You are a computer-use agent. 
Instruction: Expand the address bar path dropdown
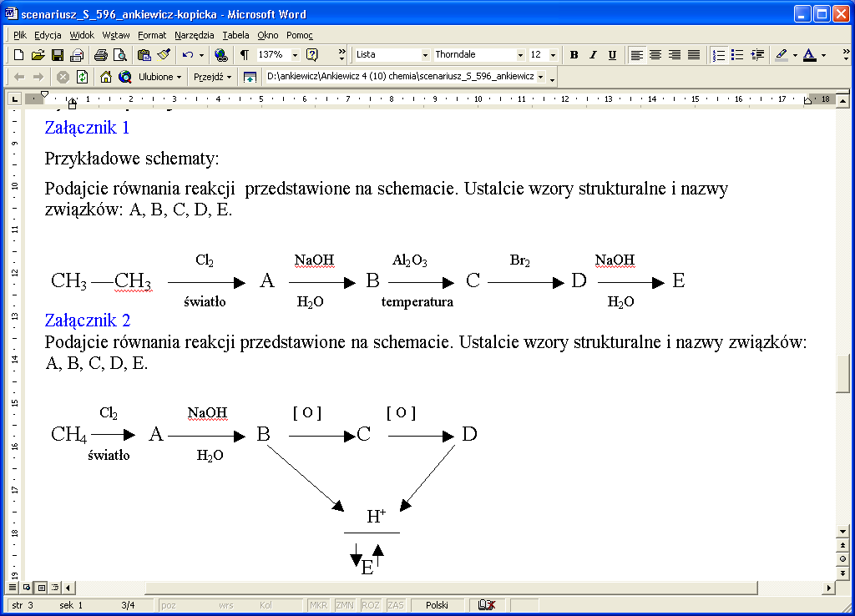(541, 77)
